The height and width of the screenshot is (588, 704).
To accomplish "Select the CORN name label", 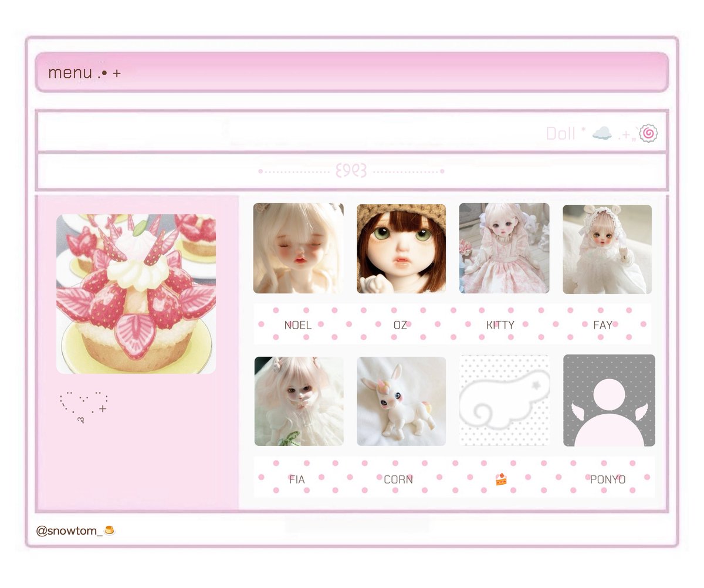I will tap(398, 479).
